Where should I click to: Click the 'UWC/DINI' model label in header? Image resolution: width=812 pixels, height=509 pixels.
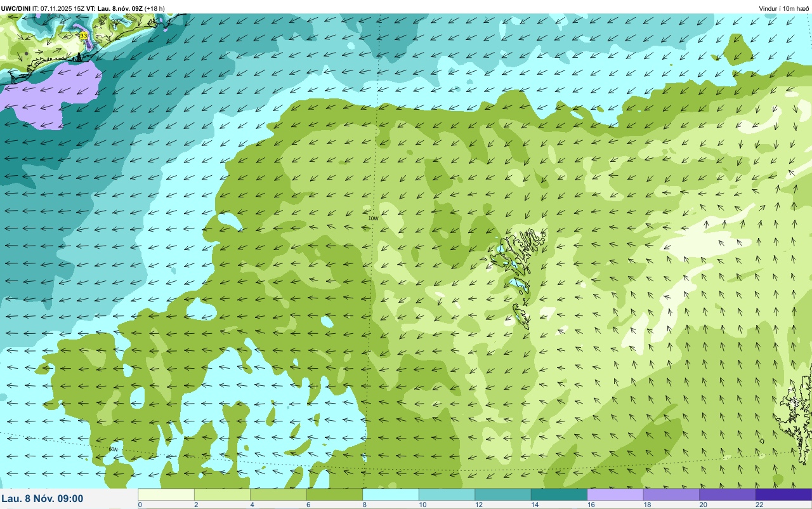pyautogui.click(x=17, y=8)
